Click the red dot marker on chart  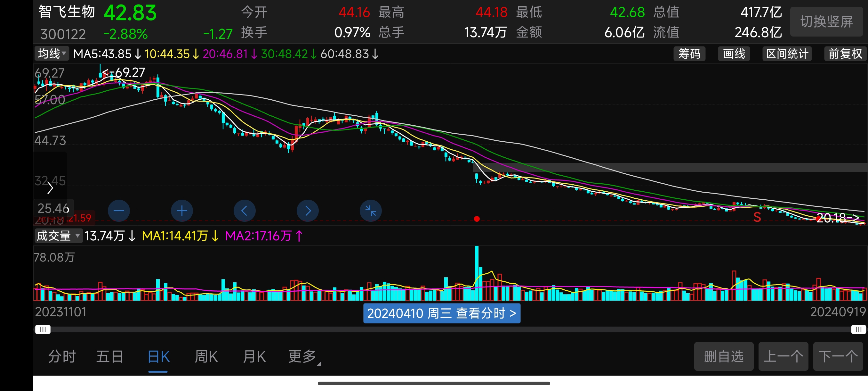click(477, 219)
